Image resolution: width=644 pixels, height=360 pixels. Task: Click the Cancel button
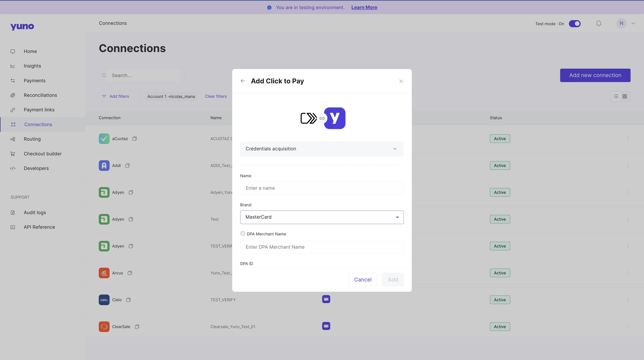coord(362,280)
